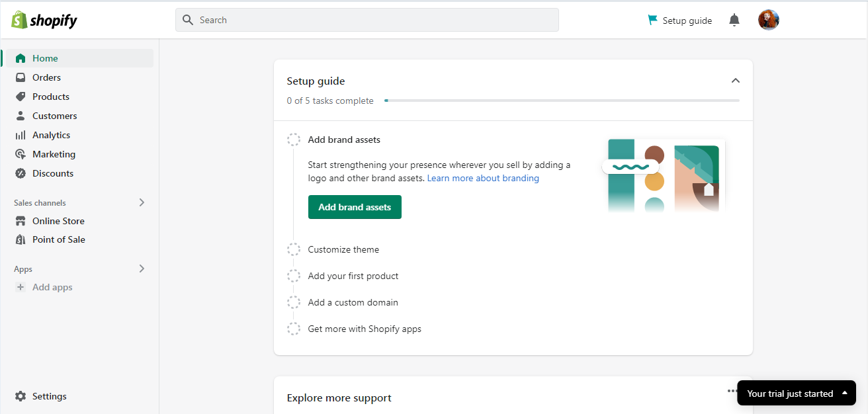Expand Add a custom domain task
Screen dimensions: 868x414
pyautogui.click(x=353, y=302)
